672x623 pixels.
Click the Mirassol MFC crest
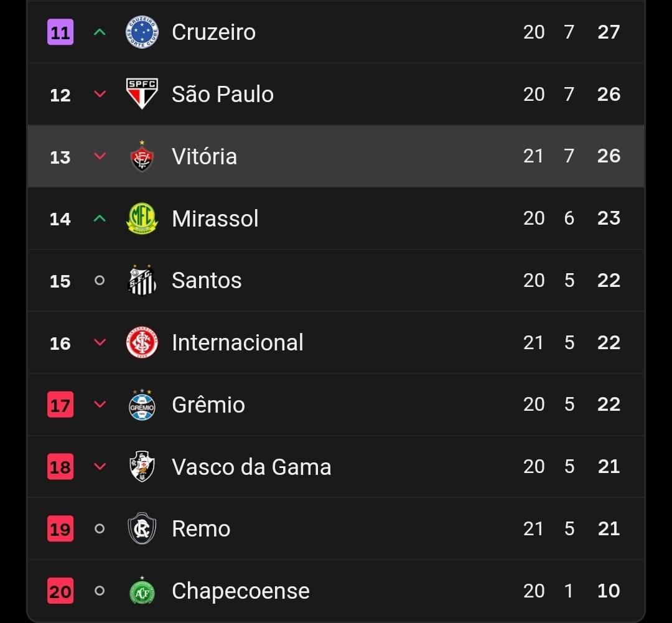point(142,218)
